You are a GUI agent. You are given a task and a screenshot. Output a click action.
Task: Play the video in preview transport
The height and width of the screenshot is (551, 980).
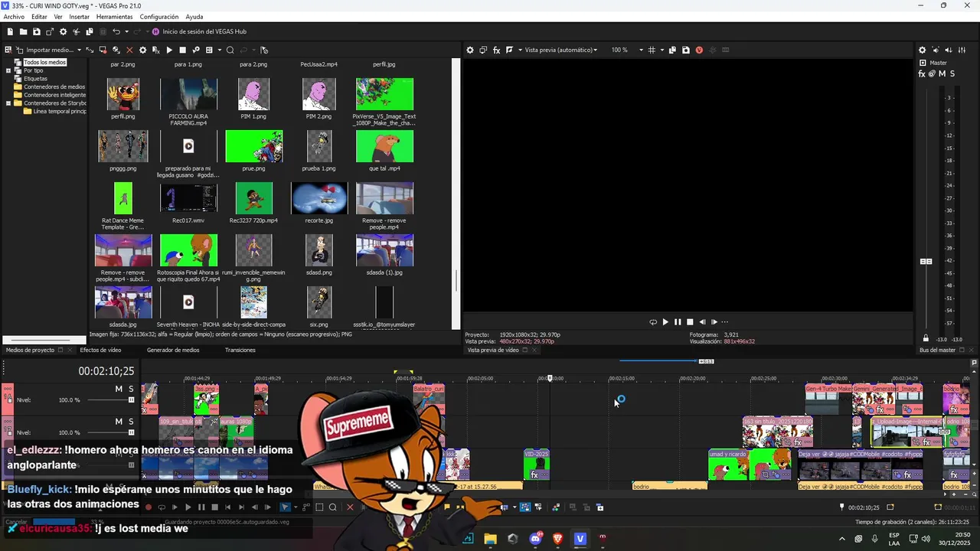point(665,322)
